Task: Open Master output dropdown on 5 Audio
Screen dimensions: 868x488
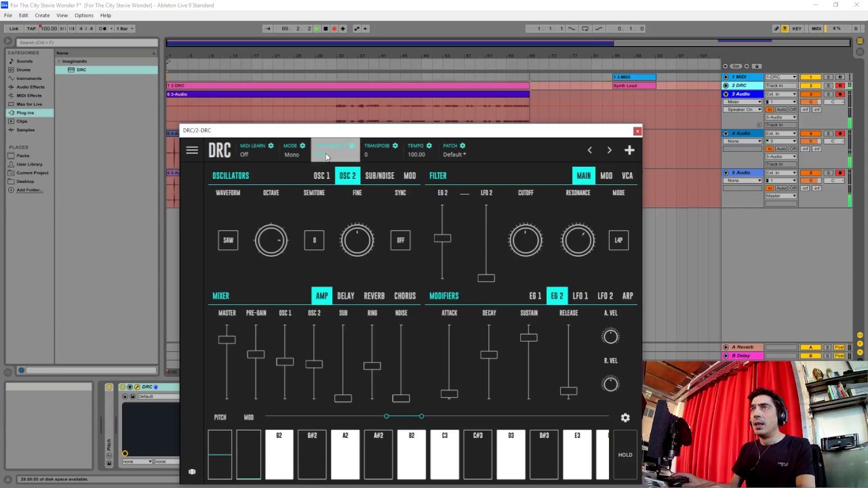Action: pos(781,196)
